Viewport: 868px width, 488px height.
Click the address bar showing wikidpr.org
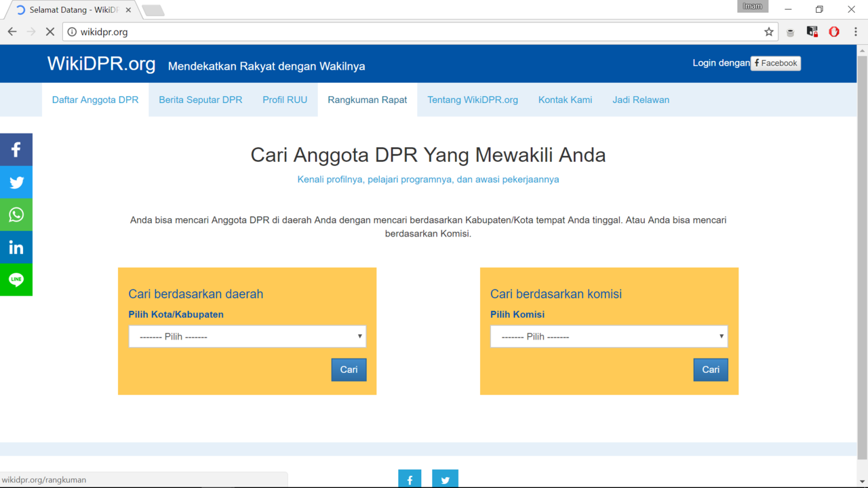tap(407, 32)
